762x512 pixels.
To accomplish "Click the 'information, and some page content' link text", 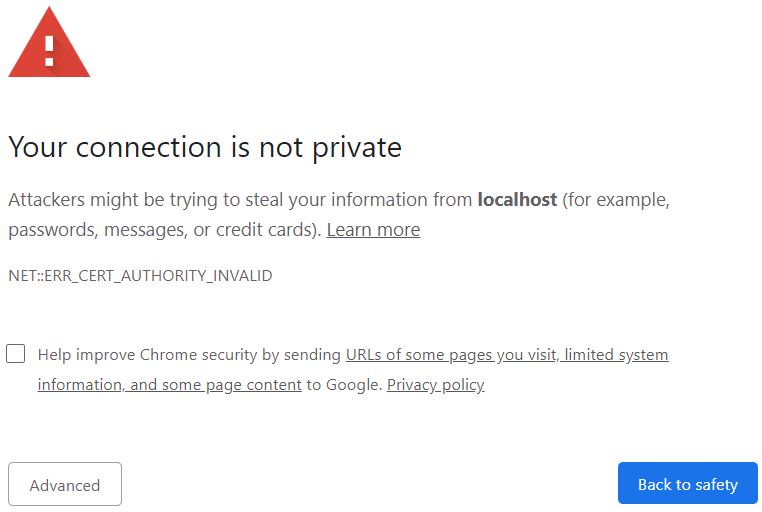I will point(170,385).
